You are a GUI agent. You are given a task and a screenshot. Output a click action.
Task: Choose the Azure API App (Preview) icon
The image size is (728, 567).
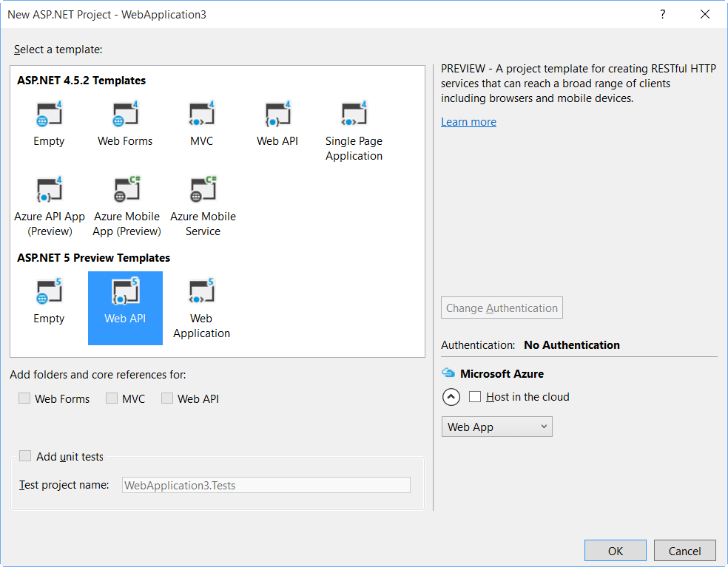50,189
